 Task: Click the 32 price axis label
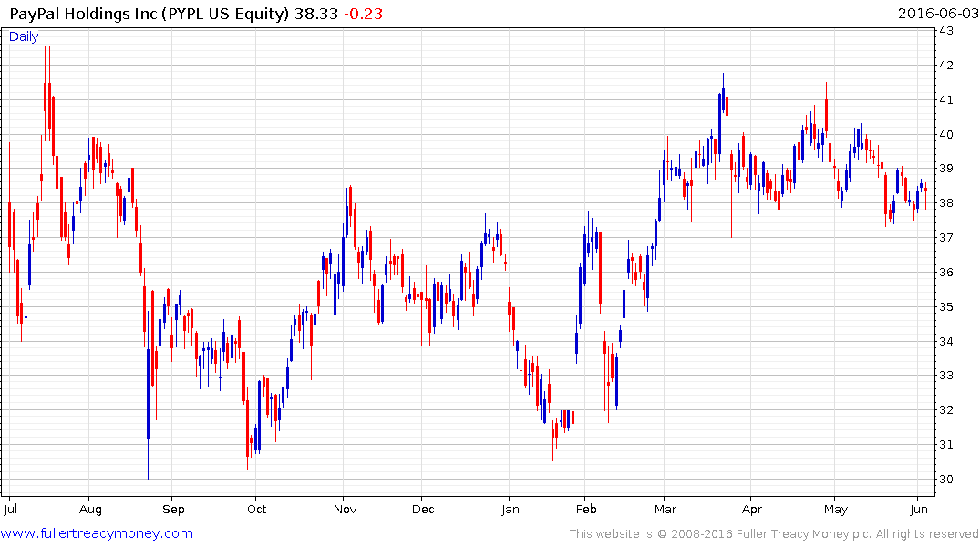(x=945, y=409)
